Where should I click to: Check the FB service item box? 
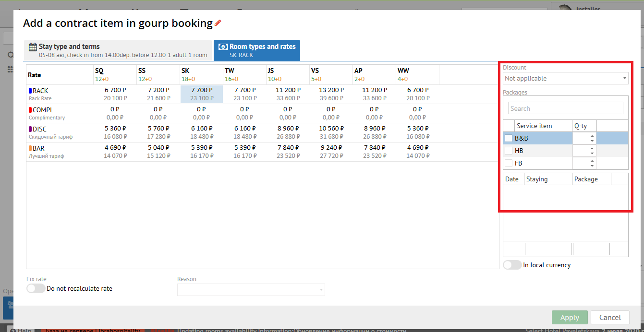pyautogui.click(x=509, y=164)
